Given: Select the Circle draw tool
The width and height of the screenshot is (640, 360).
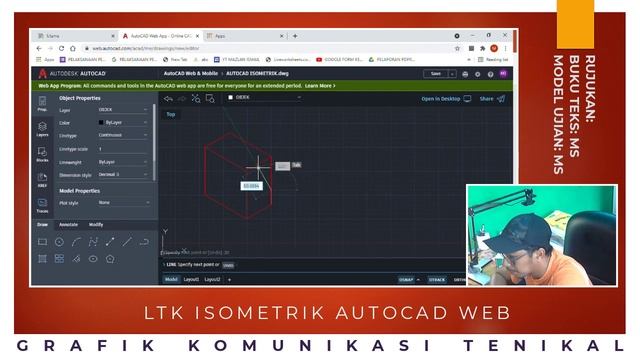Looking at the screenshot, I should click(59, 242).
